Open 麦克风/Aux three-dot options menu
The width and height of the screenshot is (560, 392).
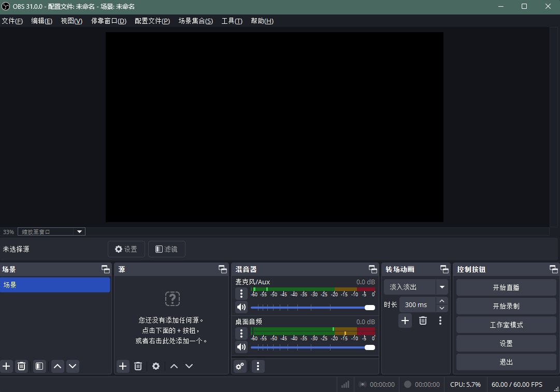coord(241,294)
